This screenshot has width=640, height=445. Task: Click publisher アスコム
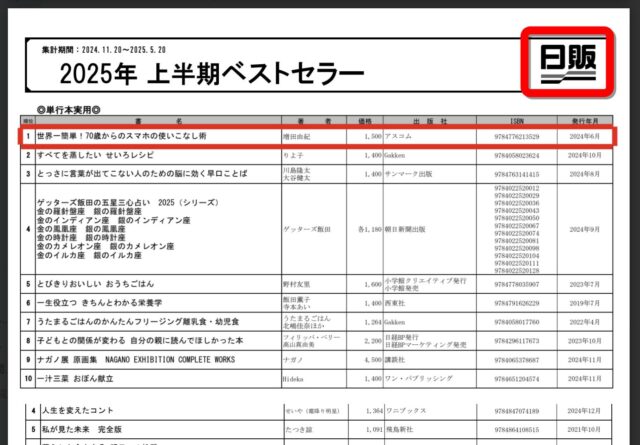point(398,136)
